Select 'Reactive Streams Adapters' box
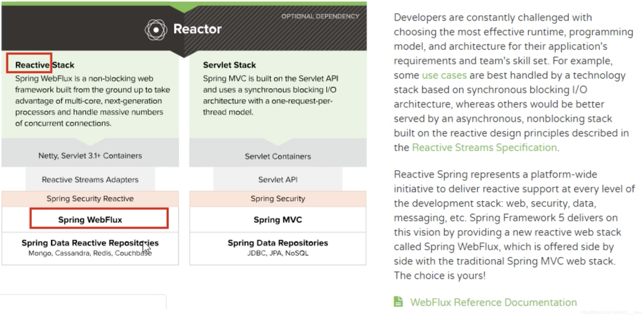Image resolution: width=644 pixels, height=317 pixels. click(x=90, y=179)
